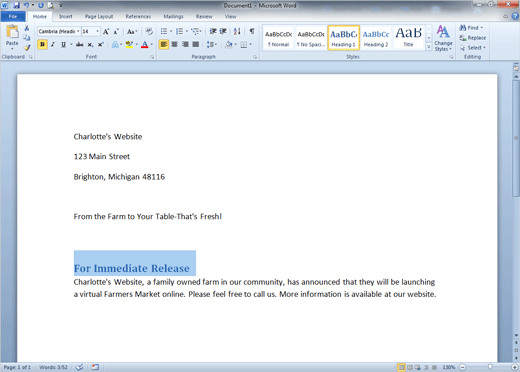Click the Copy icon in Clipboard group
The width and height of the screenshot is (520, 372).
(27, 38)
